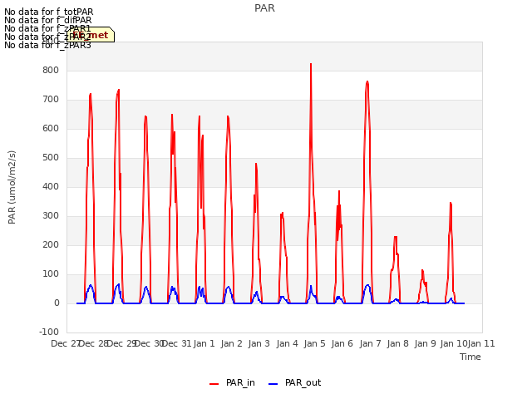Viewport: 532px width, 399px height.
Task: Click the Jan 9 x-axis tick label
Action: (426, 343)
